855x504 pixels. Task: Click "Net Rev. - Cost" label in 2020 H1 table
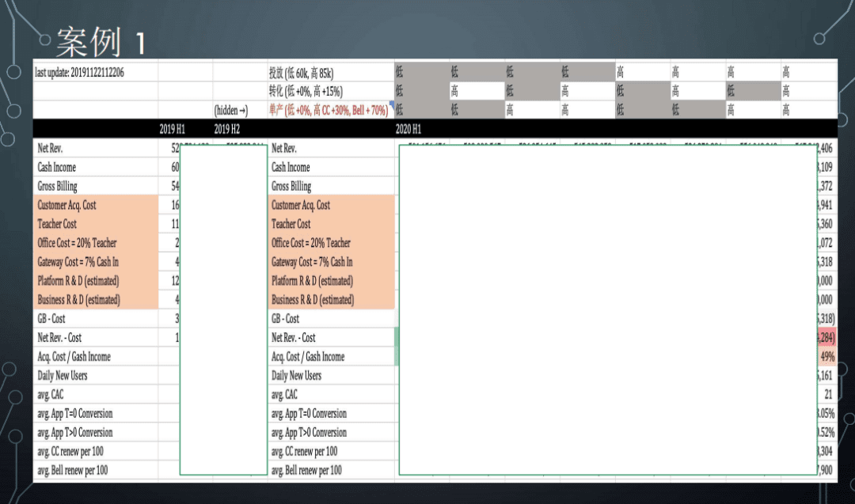294,338
